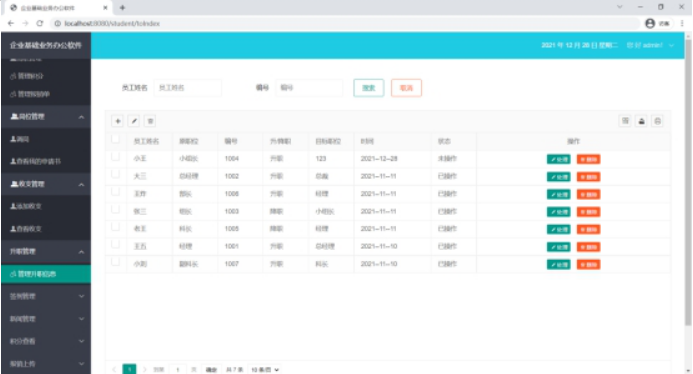Screen dimensions: 693x374
Task: Click the add (plus) icon above the table
Action: (x=118, y=121)
